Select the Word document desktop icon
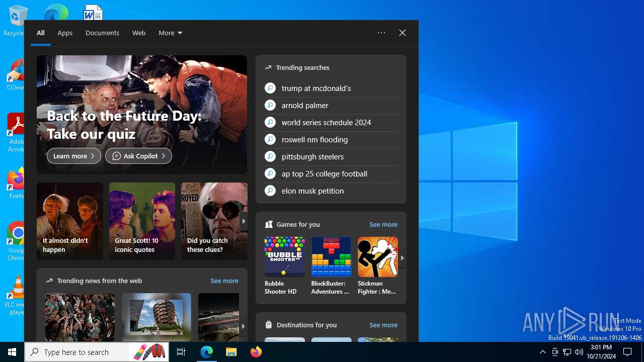Screen dimensions: 644x362 (x=93, y=12)
